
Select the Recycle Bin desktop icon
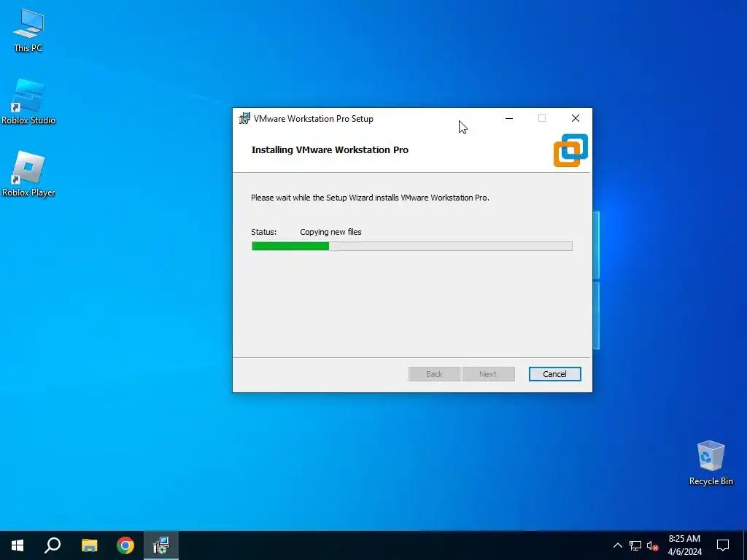[711, 463]
